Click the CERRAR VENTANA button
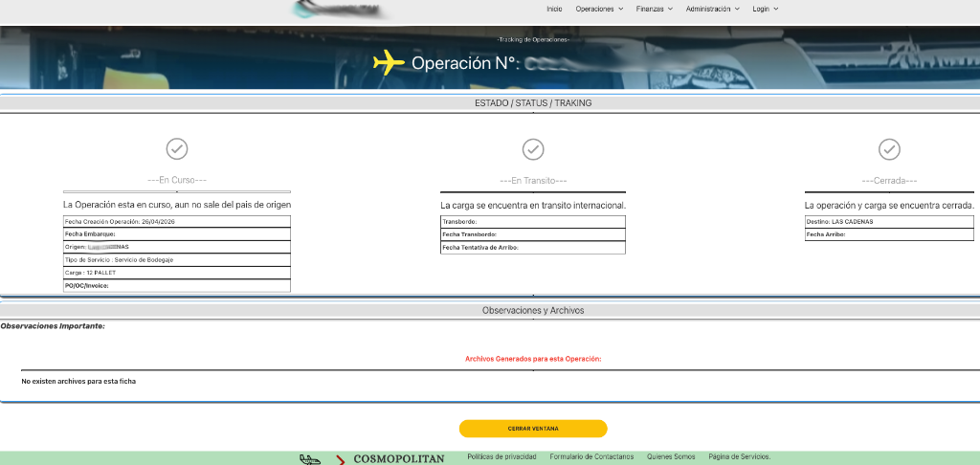The height and width of the screenshot is (465, 980). (533, 429)
